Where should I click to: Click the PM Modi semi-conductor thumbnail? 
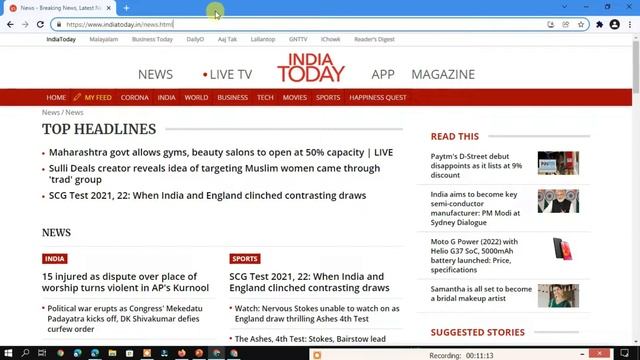click(x=558, y=201)
